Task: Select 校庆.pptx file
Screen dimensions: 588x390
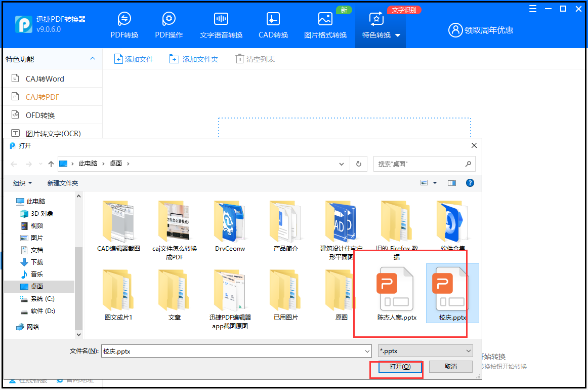Action: [x=452, y=294]
